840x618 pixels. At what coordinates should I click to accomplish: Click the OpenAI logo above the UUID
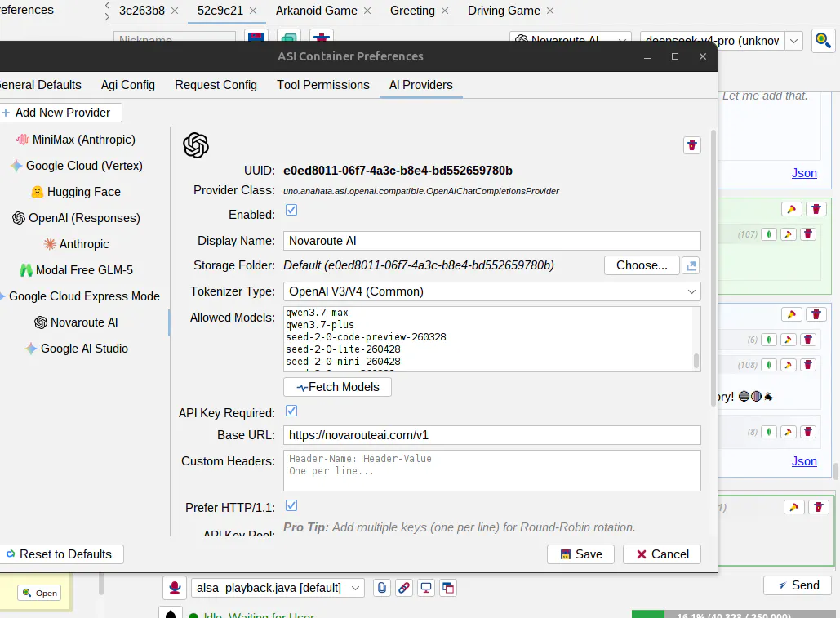[x=196, y=145]
